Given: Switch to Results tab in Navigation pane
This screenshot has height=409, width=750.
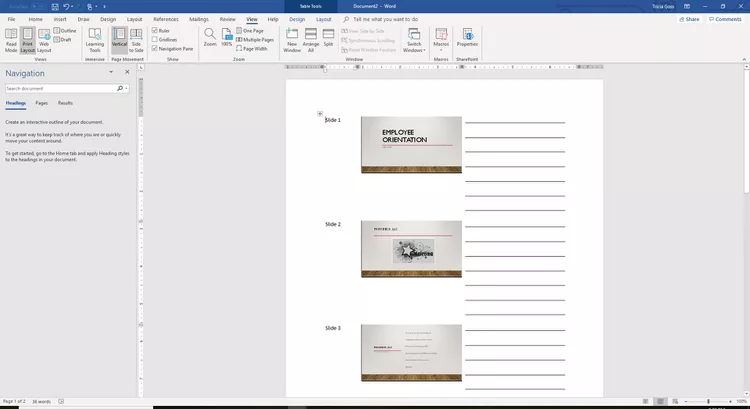Looking at the screenshot, I should pyautogui.click(x=65, y=103).
